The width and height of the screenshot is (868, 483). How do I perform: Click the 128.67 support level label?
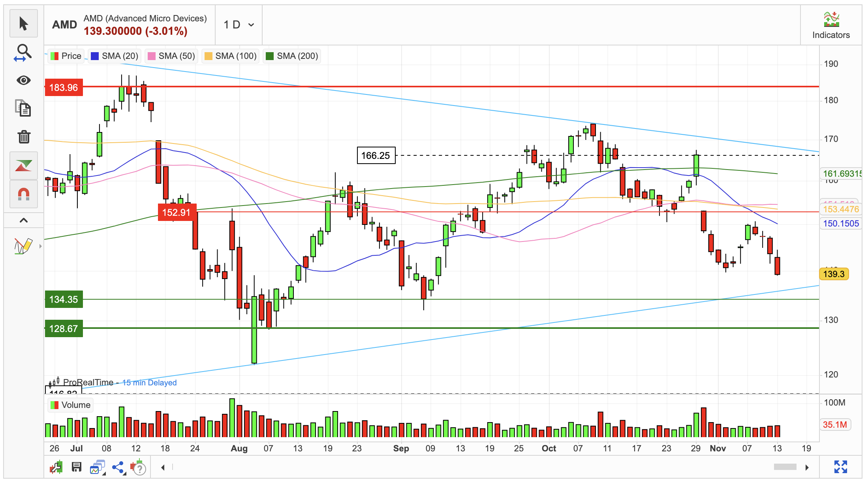point(64,329)
